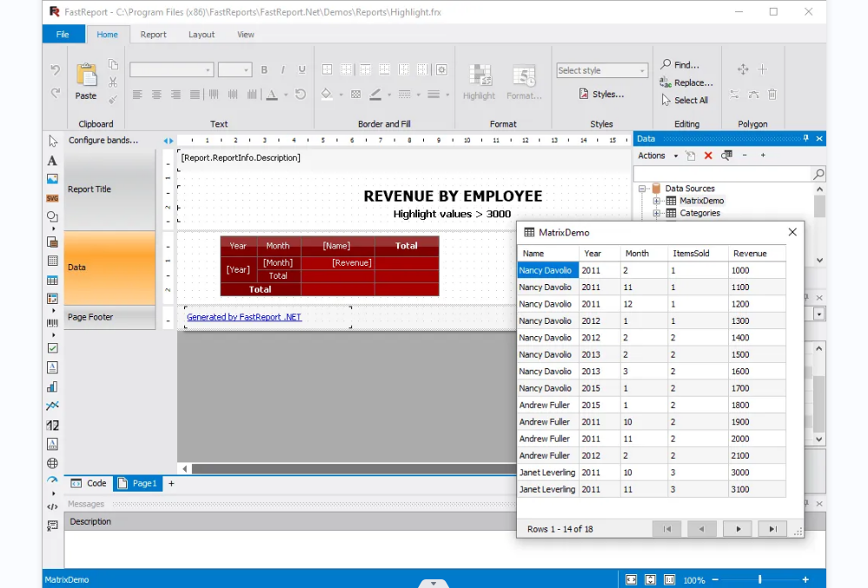Screen dimensions: 868x588
Task: Zoom out with the minus button
Action: point(715,579)
